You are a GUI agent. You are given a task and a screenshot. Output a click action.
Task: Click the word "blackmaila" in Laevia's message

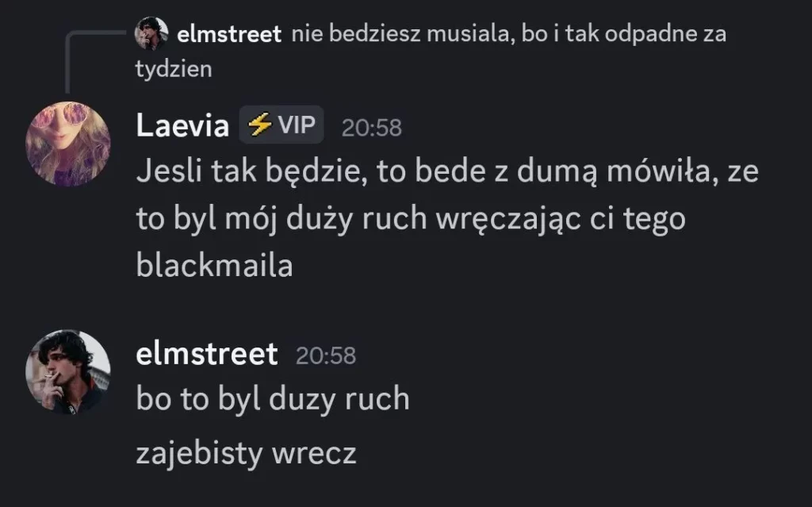214,266
